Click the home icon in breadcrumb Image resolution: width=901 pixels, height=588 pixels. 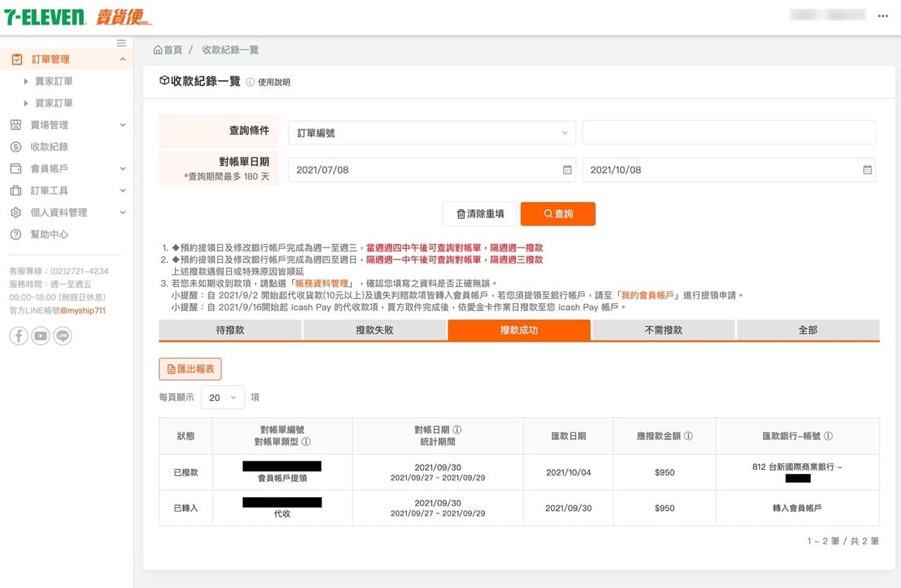[x=158, y=50]
